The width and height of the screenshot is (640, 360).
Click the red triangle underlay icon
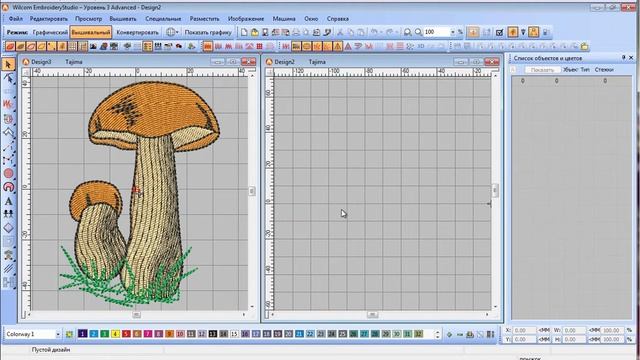coord(348,46)
